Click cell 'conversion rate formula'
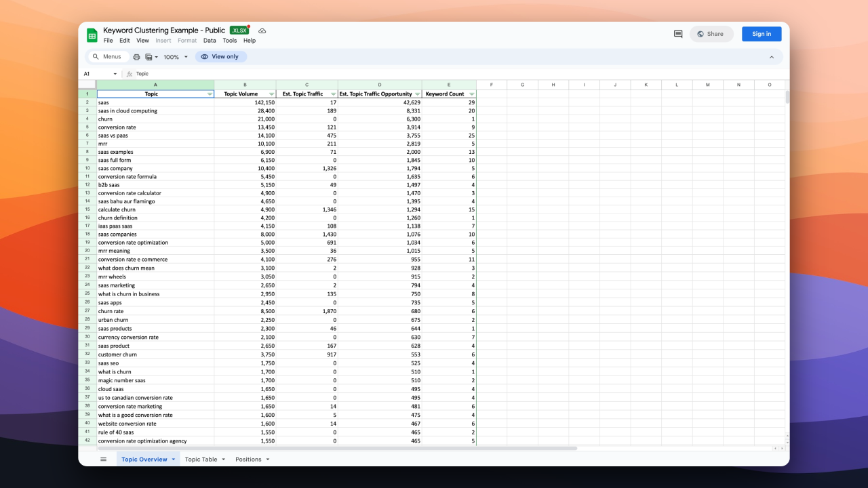The height and width of the screenshot is (488, 868). pos(155,176)
